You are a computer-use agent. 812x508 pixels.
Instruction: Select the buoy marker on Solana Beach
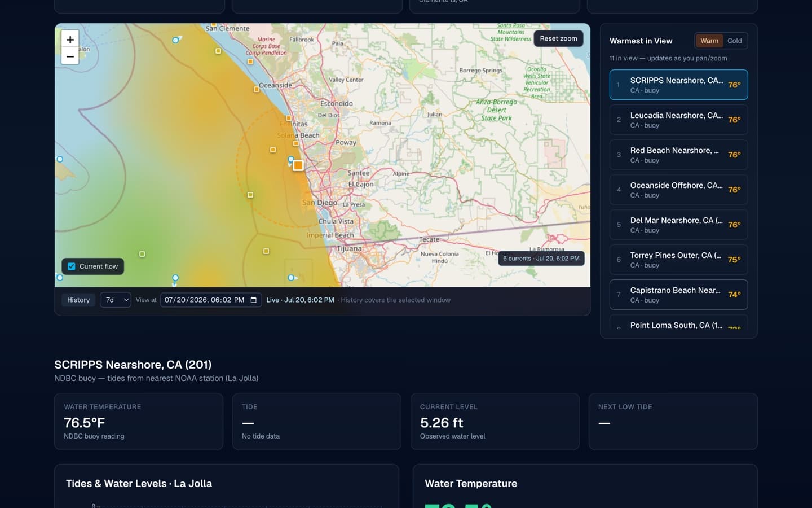click(x=296, y=143)
